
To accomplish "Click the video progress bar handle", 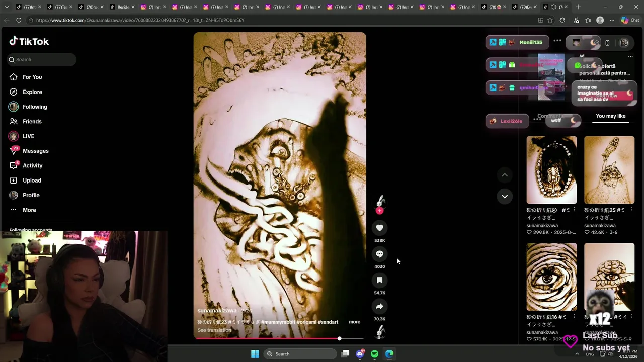I will point(339,338).
